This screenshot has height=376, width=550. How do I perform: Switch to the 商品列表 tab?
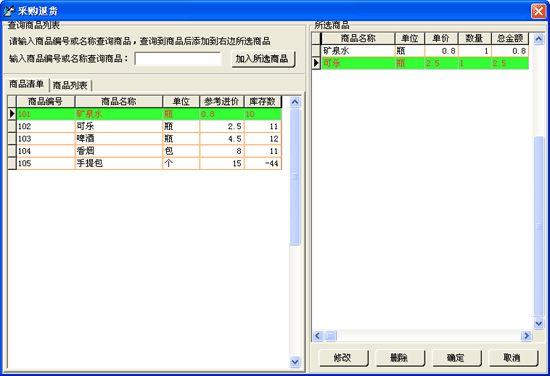pos(70,85)
